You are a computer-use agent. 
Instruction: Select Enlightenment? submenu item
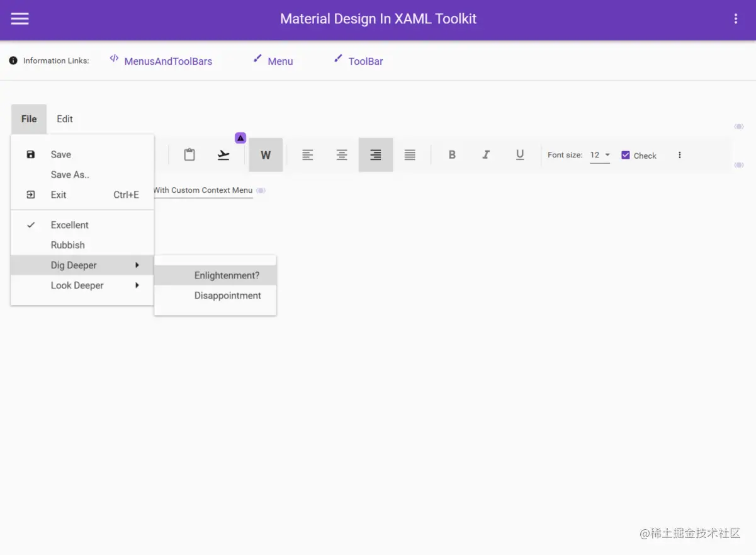tap(215, 275)
